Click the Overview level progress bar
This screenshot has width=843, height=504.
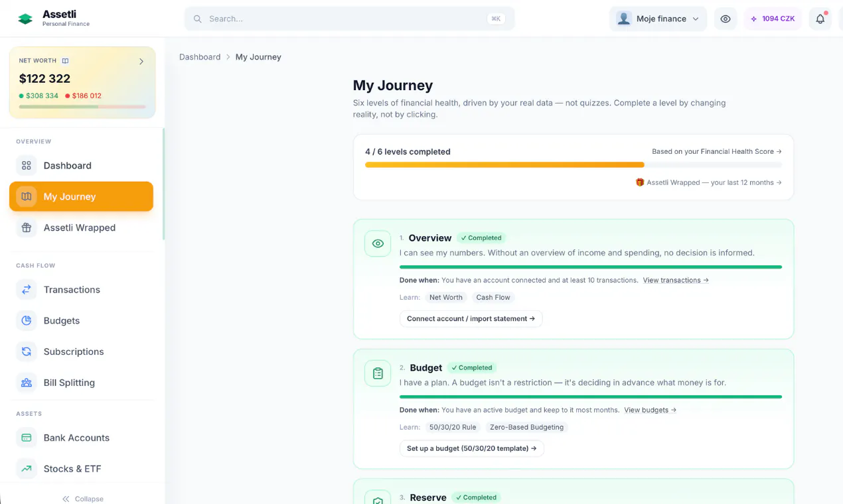591,267
